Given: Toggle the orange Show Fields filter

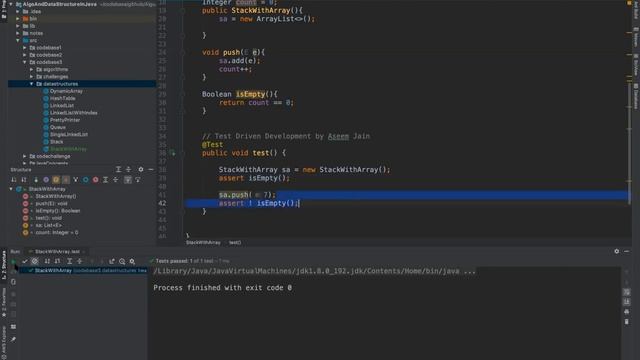Looking at the screenshot, I should pos(56,180).
